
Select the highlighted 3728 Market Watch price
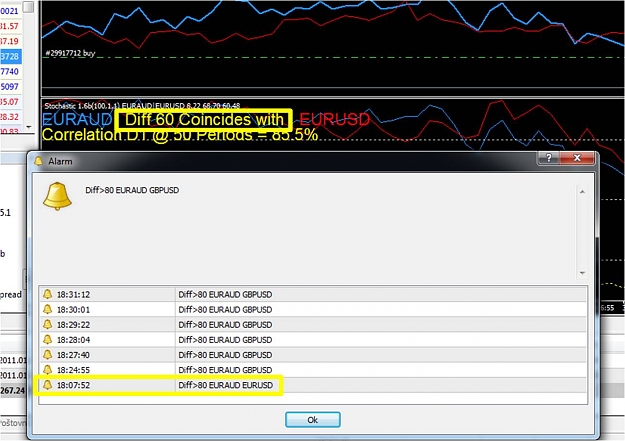click(x=10, y=56)
